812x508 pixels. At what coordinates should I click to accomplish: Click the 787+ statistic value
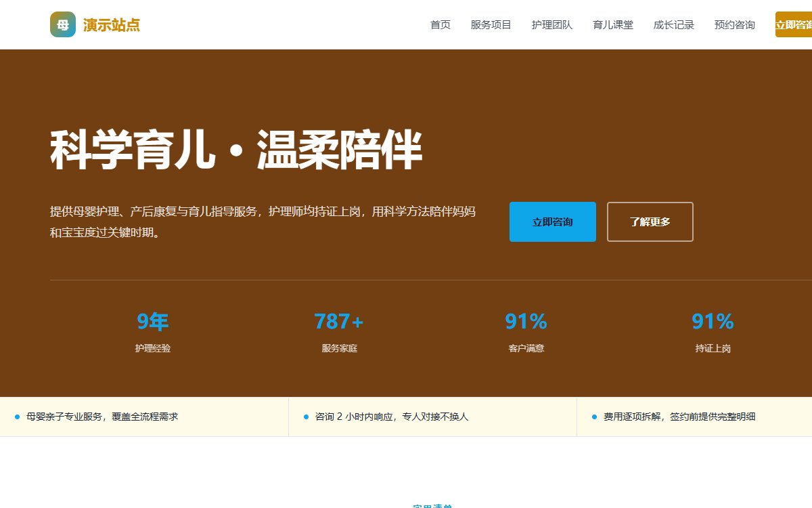[x=339, y=321]
